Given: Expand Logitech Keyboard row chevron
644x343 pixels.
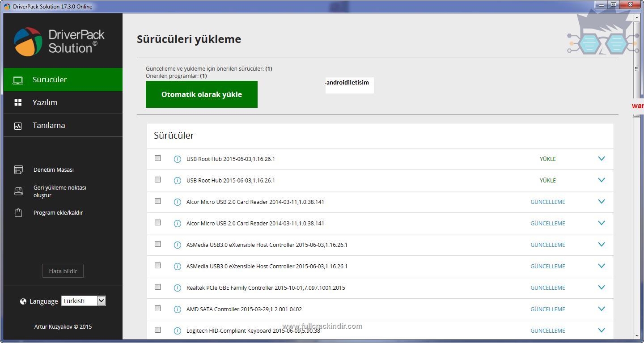Looking at the screenshot, I should point(602,330).
